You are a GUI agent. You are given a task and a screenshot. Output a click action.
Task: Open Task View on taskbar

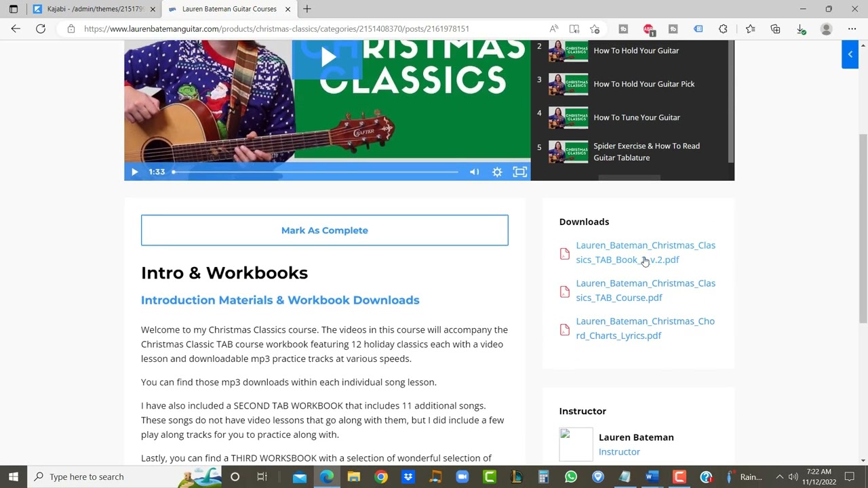tap(262, 476)
